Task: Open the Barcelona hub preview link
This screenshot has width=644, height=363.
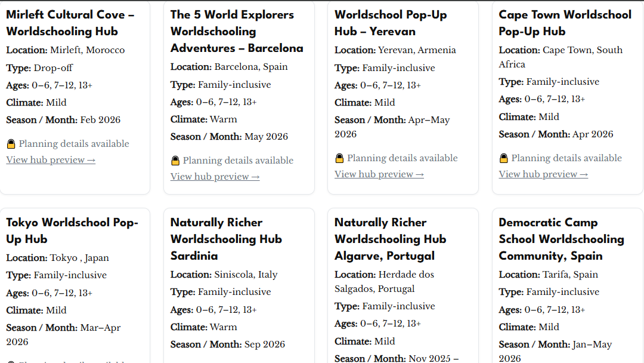Action: 215,176
